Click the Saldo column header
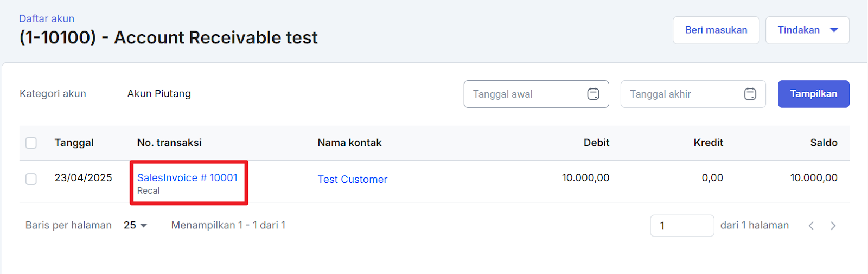 click(824, 143)
